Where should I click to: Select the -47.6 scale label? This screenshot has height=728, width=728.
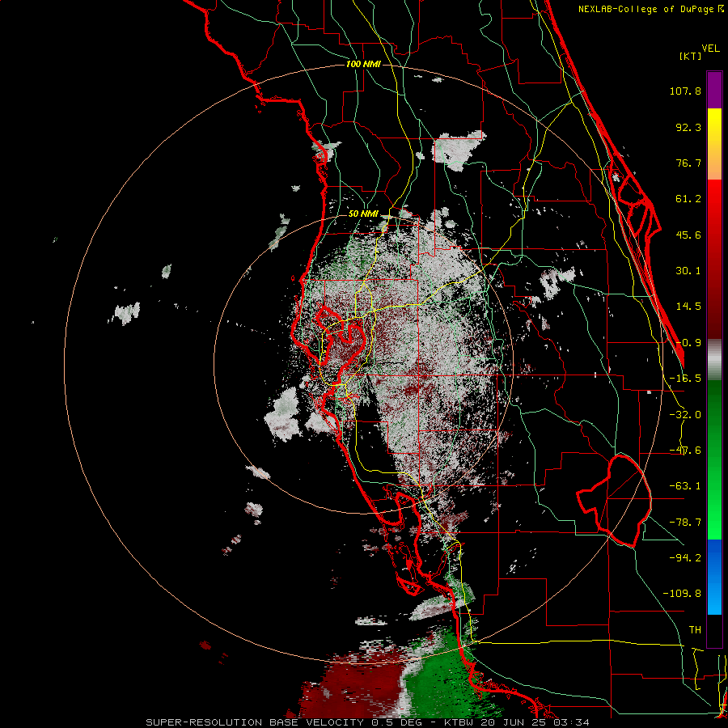685,451
